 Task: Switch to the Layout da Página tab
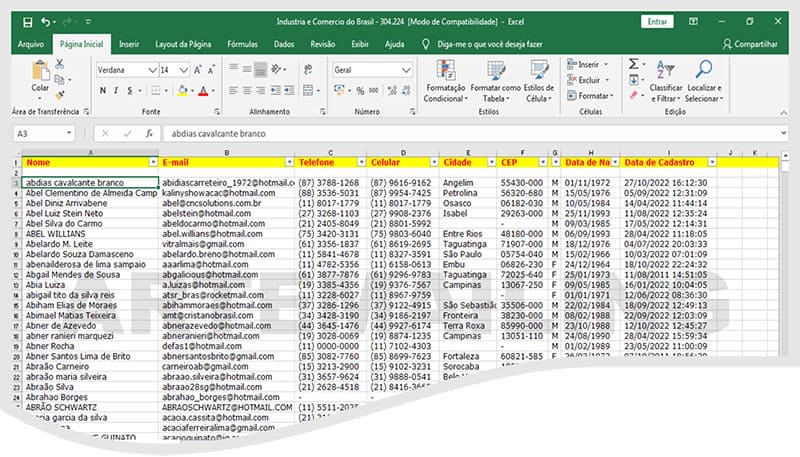coord(183,44)
